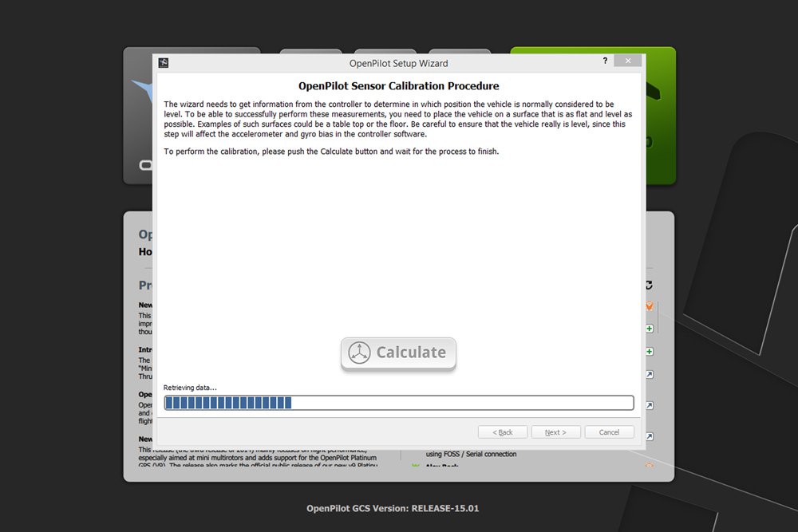Open the ? help button in title bar
Image resolution: width=798 pixels, height=532 pixels.
605,61
